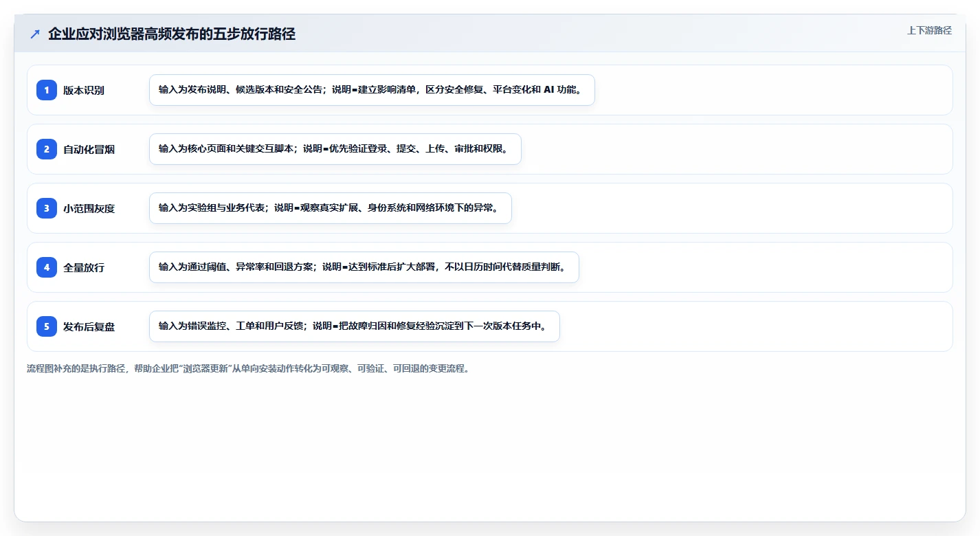Open description box about 通过阈值、异常率和回退方案
The image size is (980, 536).
pyautogui.click(x=364, y=267)
